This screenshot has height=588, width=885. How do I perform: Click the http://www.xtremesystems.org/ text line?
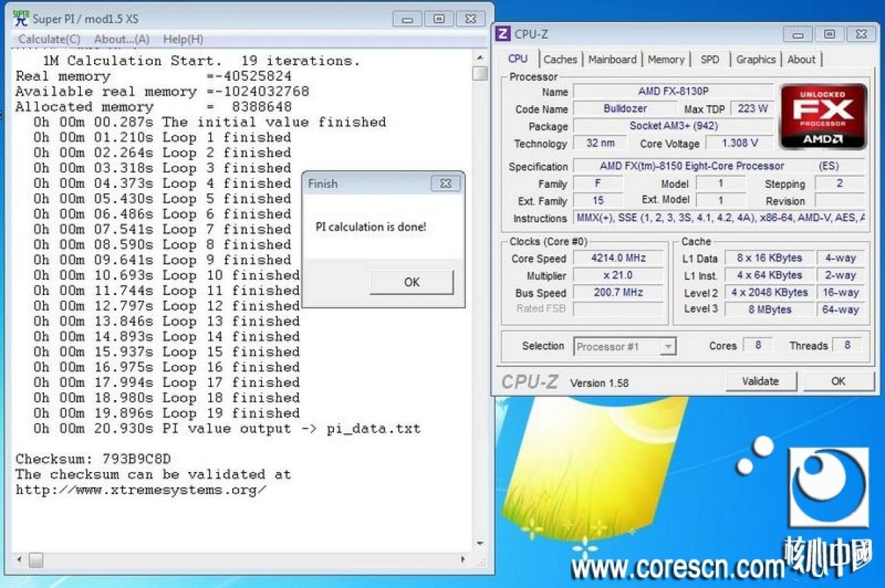click(141, 490)
